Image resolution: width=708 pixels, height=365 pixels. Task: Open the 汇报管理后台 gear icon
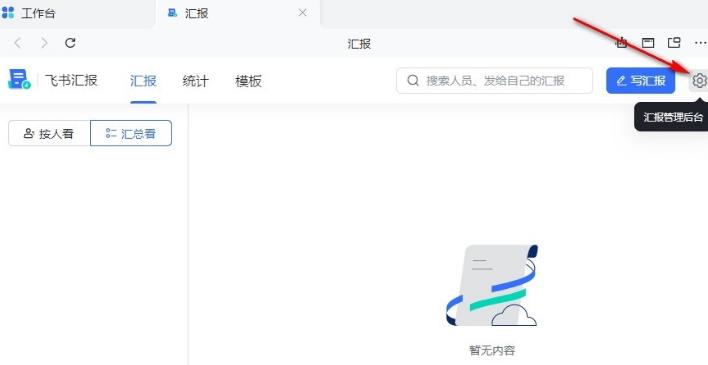point(699,80)
